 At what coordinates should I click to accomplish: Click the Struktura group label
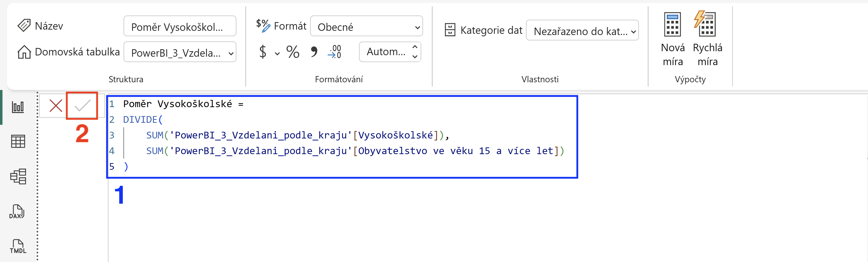coord(126,79)
